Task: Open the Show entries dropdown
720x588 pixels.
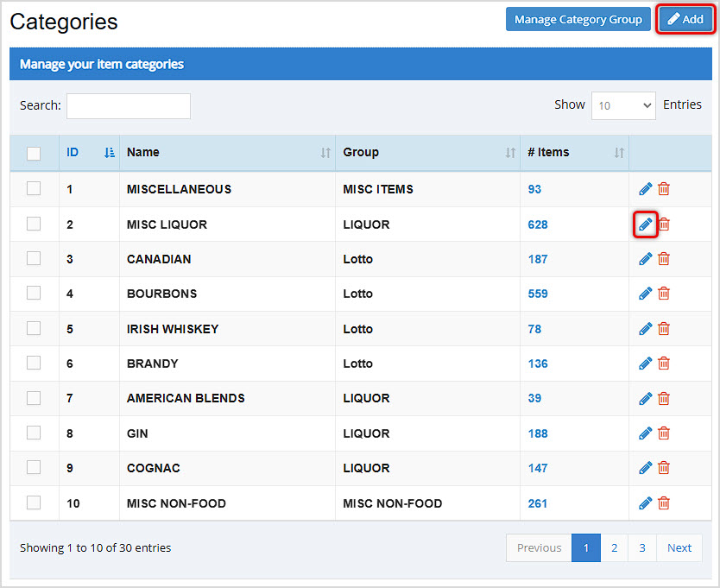Action: pos(622,104)
